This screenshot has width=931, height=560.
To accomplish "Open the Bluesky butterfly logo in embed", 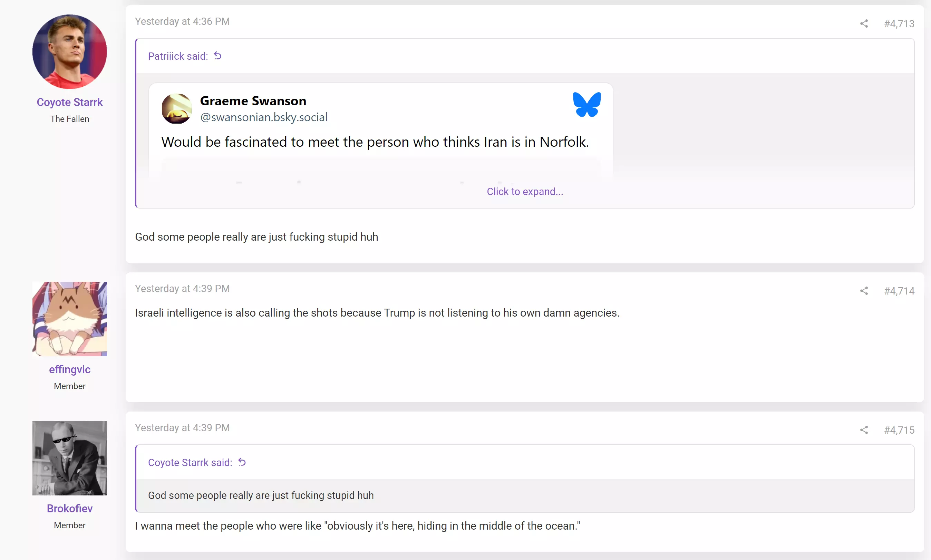I will (586, 105).
